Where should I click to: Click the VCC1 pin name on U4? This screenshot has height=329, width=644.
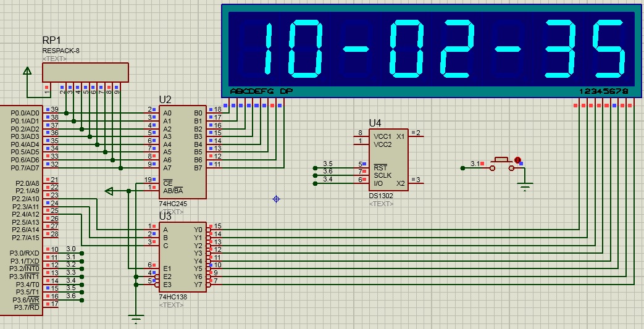click(382, 136)
